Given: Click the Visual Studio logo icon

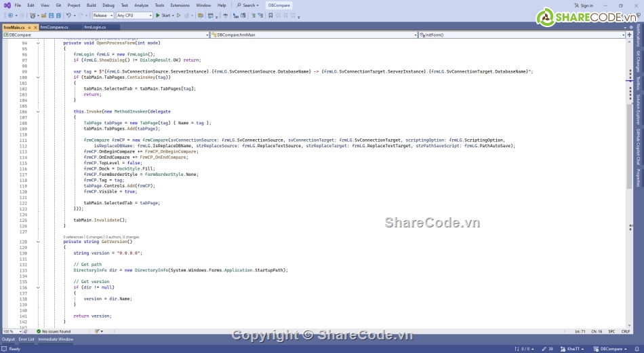Looking at the screenshot, I should tap(7, 5).
